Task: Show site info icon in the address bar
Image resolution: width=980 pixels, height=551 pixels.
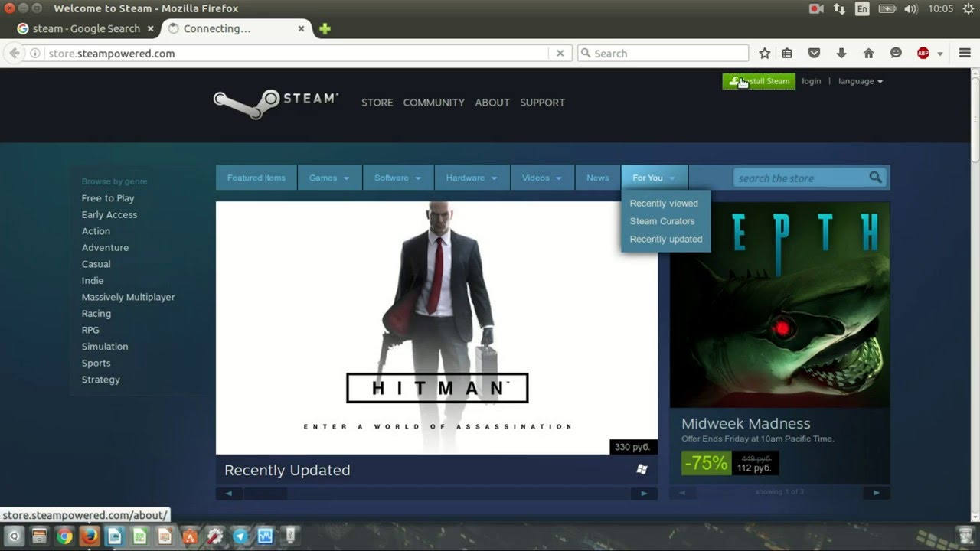Action: click(x=35, y=54)
